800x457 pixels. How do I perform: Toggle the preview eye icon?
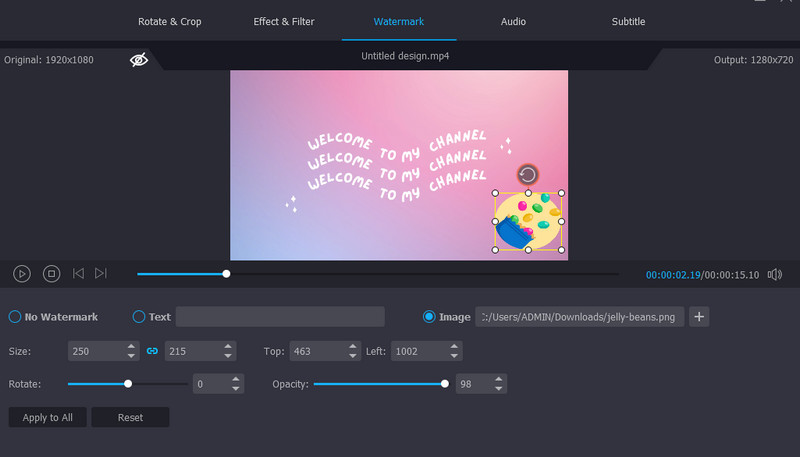139,60
